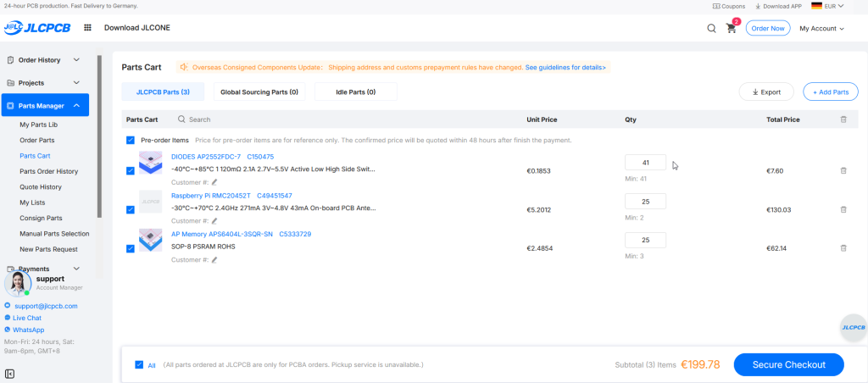Open Consign Parts in sidebar

[41, 218]
